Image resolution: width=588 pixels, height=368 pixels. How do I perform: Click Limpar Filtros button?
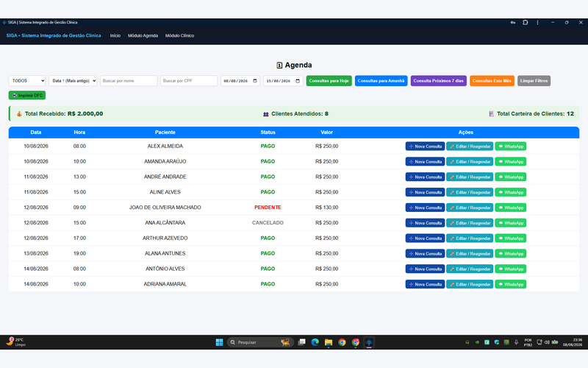[534, 81]
